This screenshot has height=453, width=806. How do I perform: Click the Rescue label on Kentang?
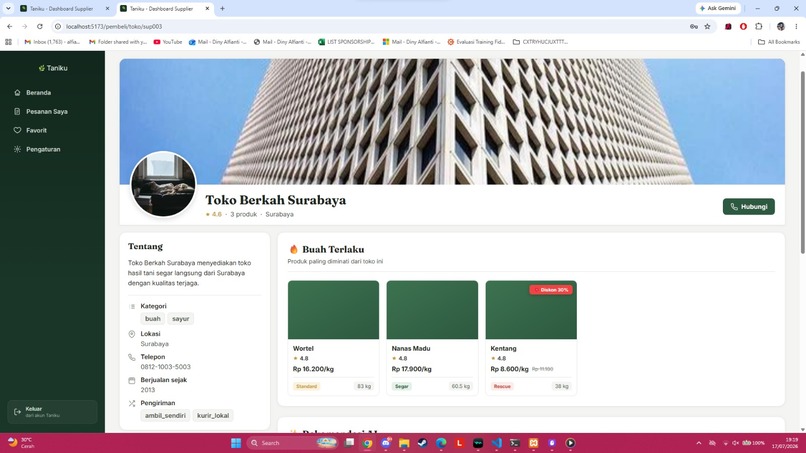click(502, 386)
